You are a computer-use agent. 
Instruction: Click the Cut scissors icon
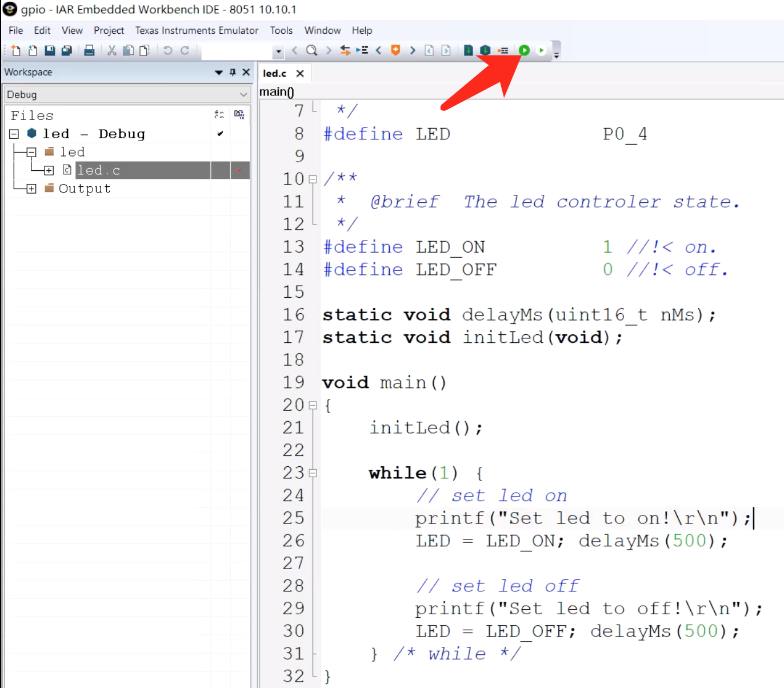(112, 50)
